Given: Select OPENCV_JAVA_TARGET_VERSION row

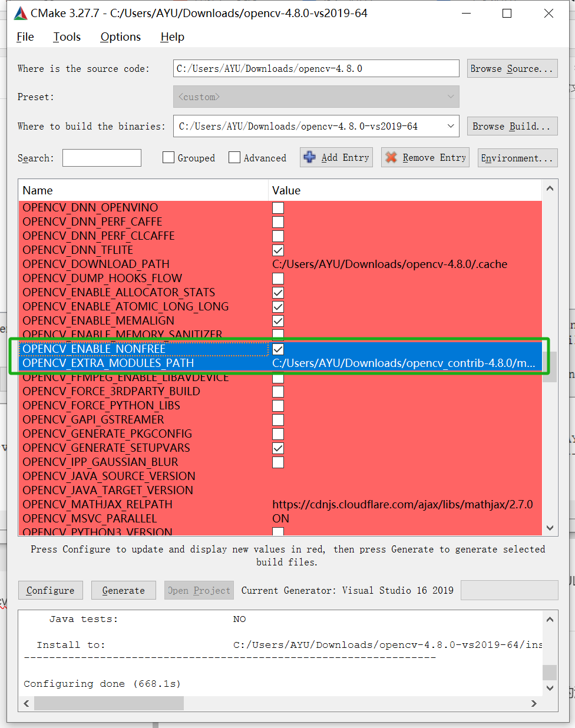Looking at the screenshot, I should tap(280, 490).
